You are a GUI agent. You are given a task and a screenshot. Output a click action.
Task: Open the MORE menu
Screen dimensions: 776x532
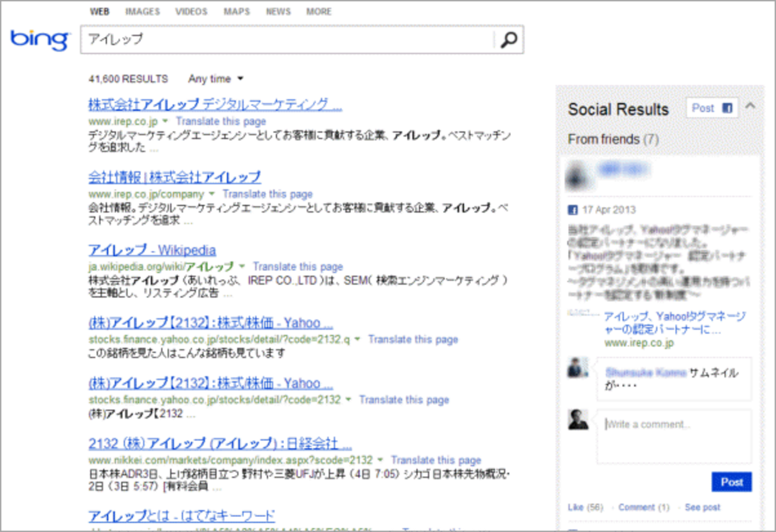[x=319, y=11]
